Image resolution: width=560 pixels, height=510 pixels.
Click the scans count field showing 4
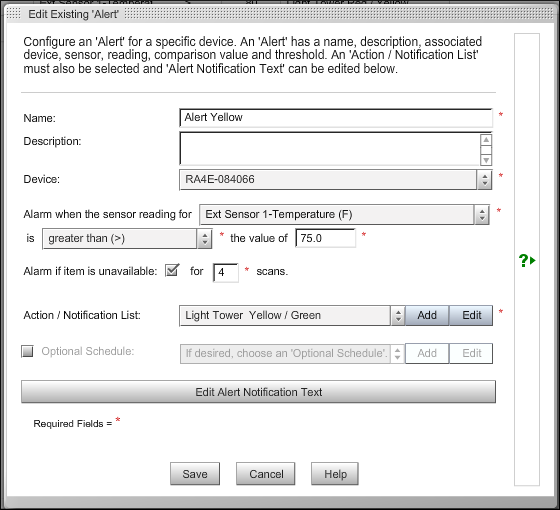pyautogui.click(x=225, y=272)
